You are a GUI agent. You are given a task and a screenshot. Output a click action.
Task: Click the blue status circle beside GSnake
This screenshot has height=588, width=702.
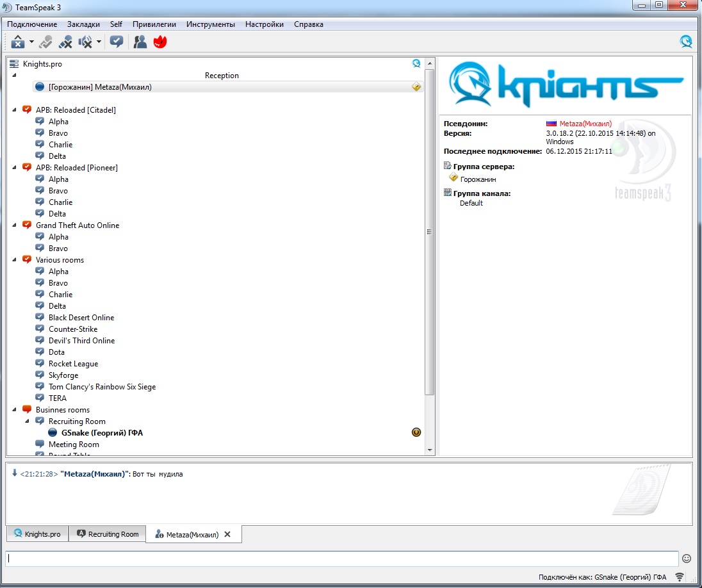(x=53, y=432)
